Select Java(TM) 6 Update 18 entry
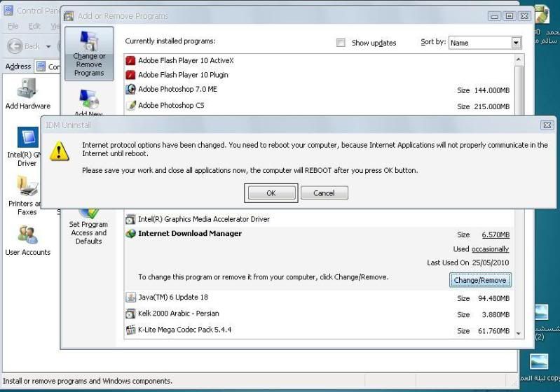 (x=172, y=297)
